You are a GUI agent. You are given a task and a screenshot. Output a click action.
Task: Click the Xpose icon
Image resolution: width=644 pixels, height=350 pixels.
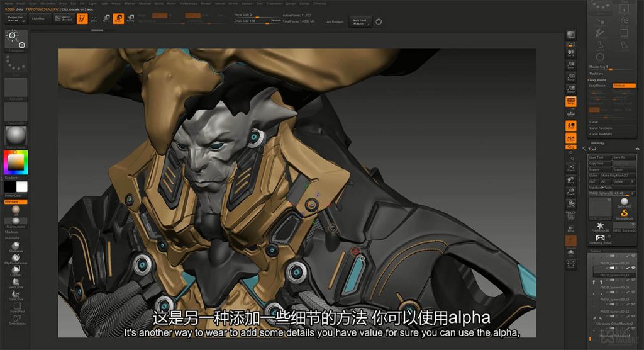[571, 264]
